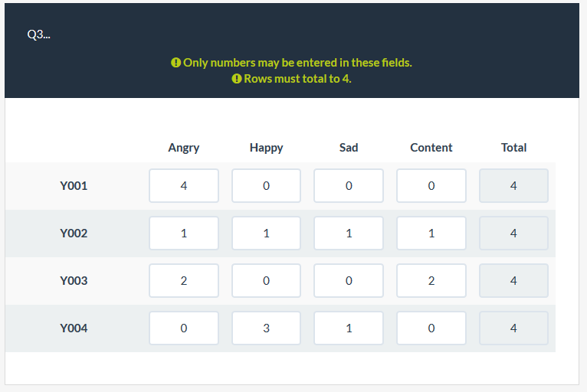This screenshot has height=392, width=587.
Task: Select the Sad input for Y004
Action: [x=349, y=328]
